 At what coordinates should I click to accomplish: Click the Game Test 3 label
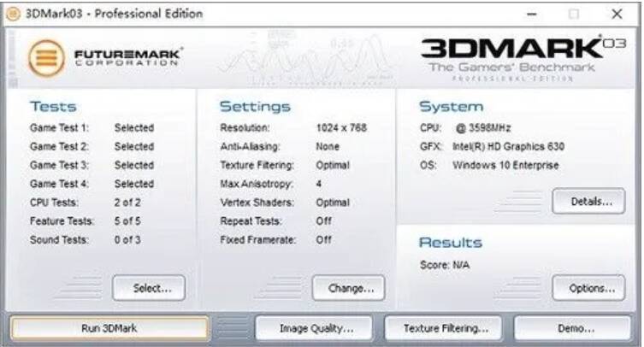pos(59,165)
